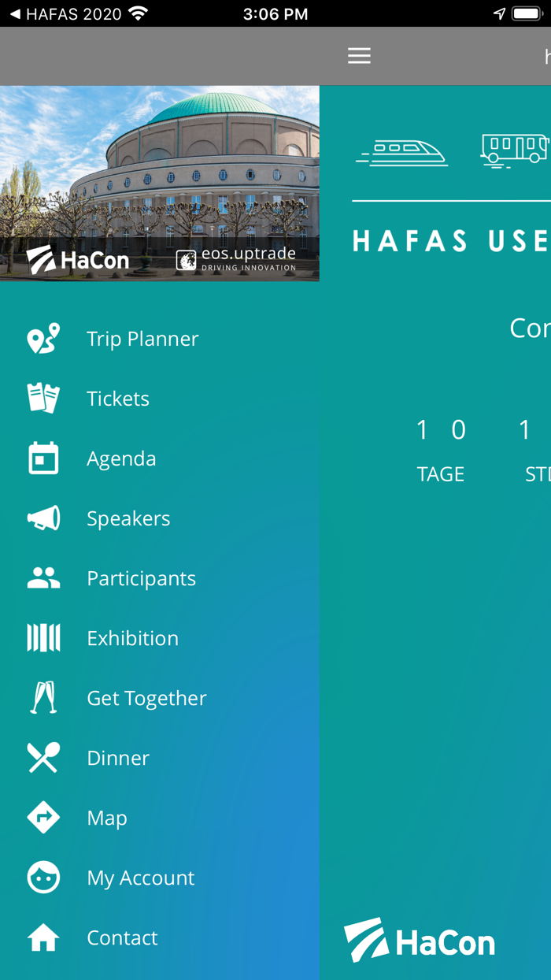551x980 pixels.
Task: Click the Speakers megaphone icon
Action: [x=43, y=518]
